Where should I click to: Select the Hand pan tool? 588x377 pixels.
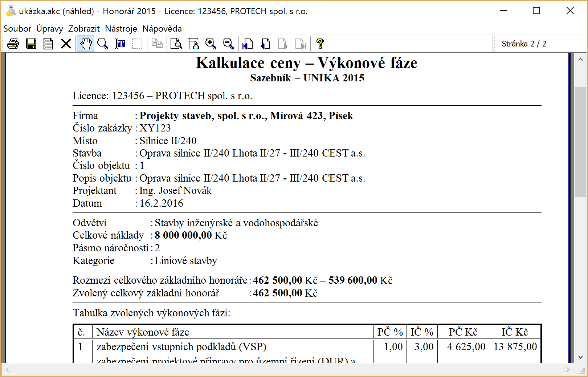pyautogui.click(x=85, y=44)
